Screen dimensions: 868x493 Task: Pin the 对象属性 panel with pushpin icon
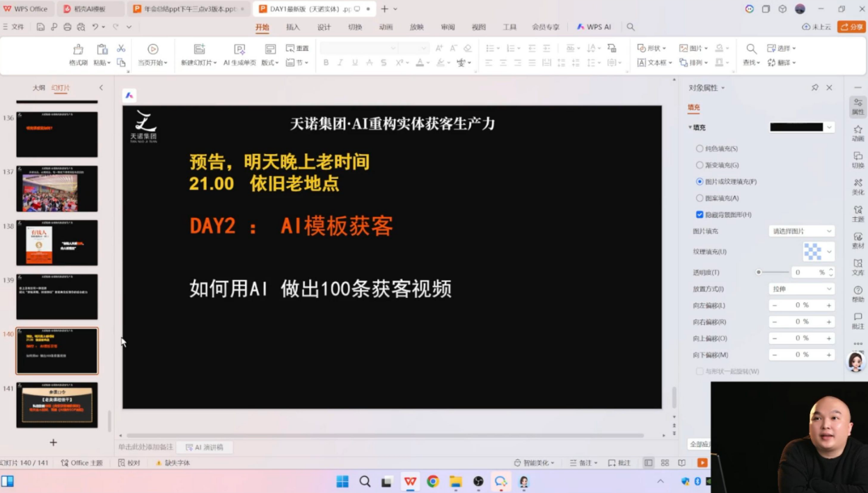pyautogui.click(x=814, y=88)
